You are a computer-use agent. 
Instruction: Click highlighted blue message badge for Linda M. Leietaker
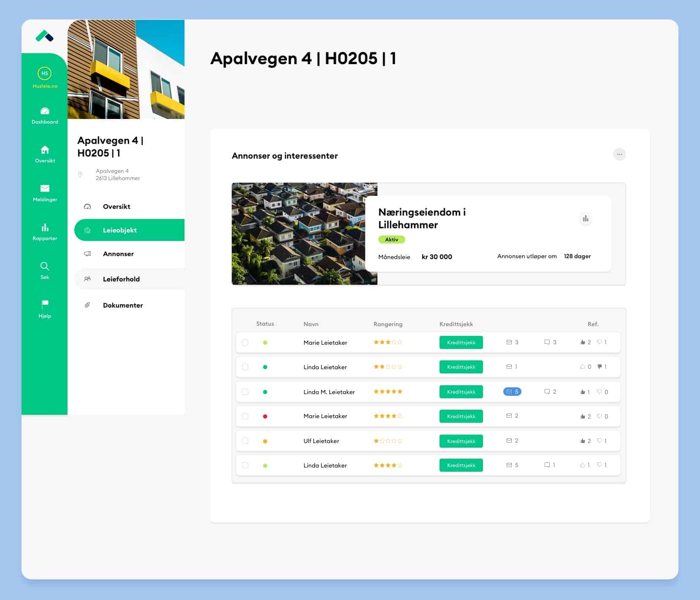click(x=512, y=392)
